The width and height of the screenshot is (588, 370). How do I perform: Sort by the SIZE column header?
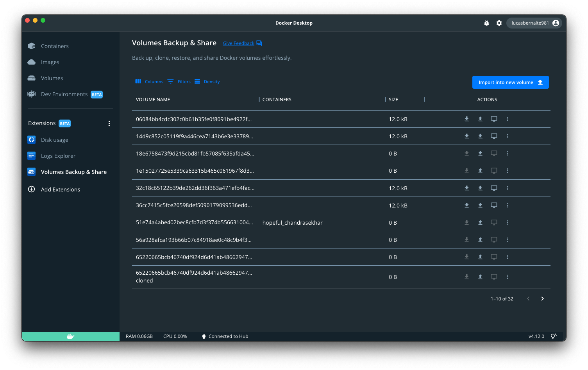click(x=393, y=100)
